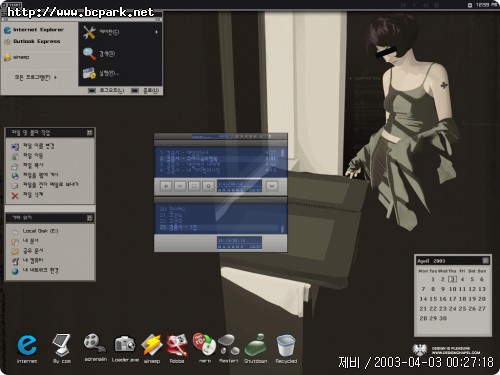Expand the Control Panel submenu arrow
Viewport: 500px width, 375px height.
[x=156, y=32]
